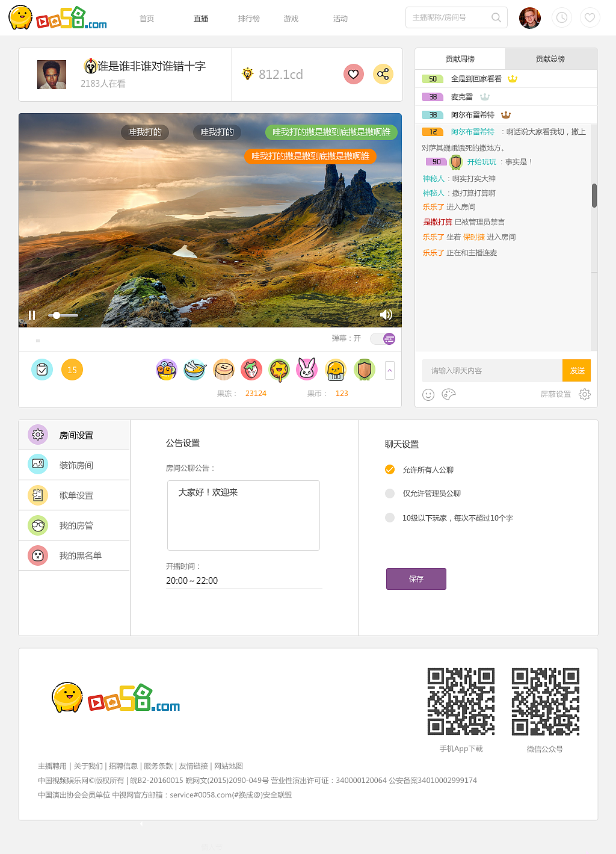Viewport: 616px width, 854px height.
Task: Click the broadcast time field 20:00~22:00
Action: (244, 581)
